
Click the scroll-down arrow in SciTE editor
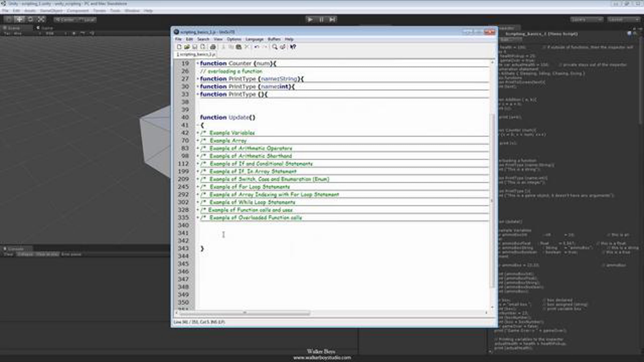coord(492,307)
